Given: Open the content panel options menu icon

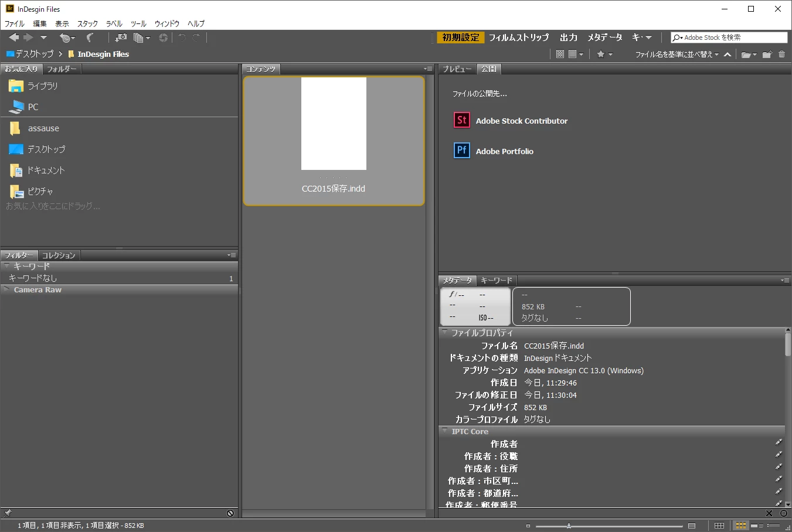Looking at the screenshot, I should point(428,69).
